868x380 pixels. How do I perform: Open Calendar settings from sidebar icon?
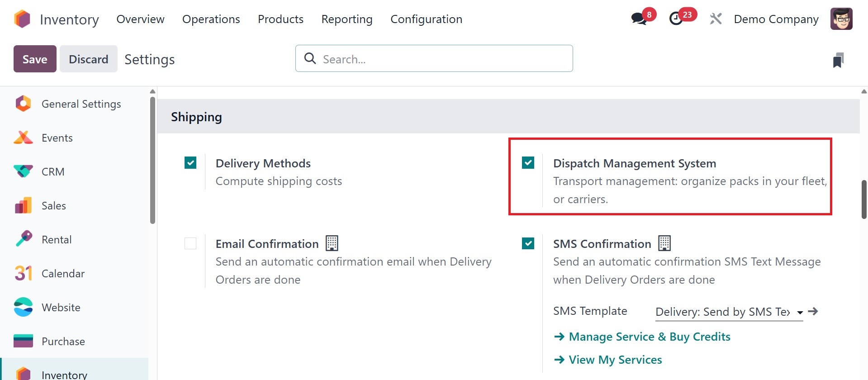[23, 274]
